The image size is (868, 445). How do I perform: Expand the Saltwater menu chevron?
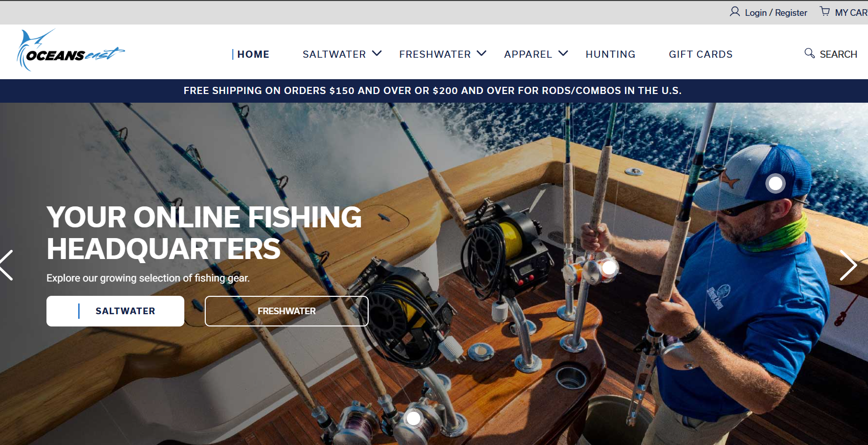click(x=377, y=53)
